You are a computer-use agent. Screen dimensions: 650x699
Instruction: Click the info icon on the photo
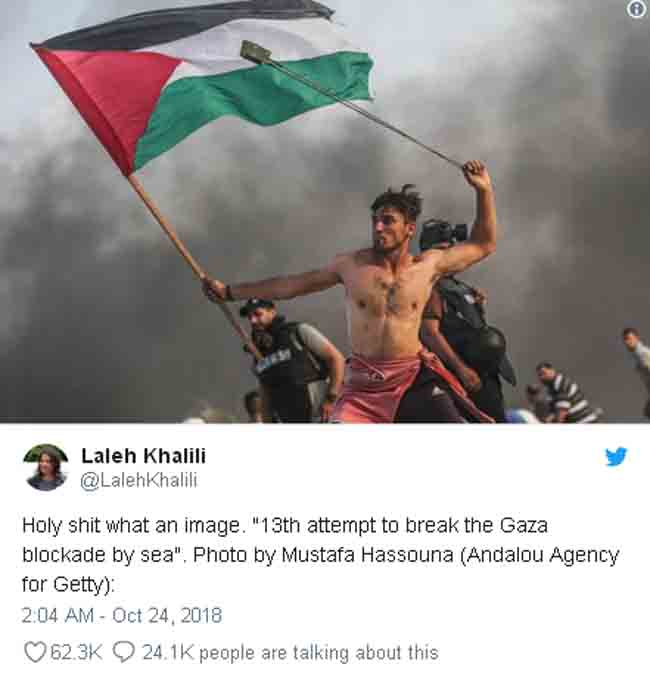(636, 9)
